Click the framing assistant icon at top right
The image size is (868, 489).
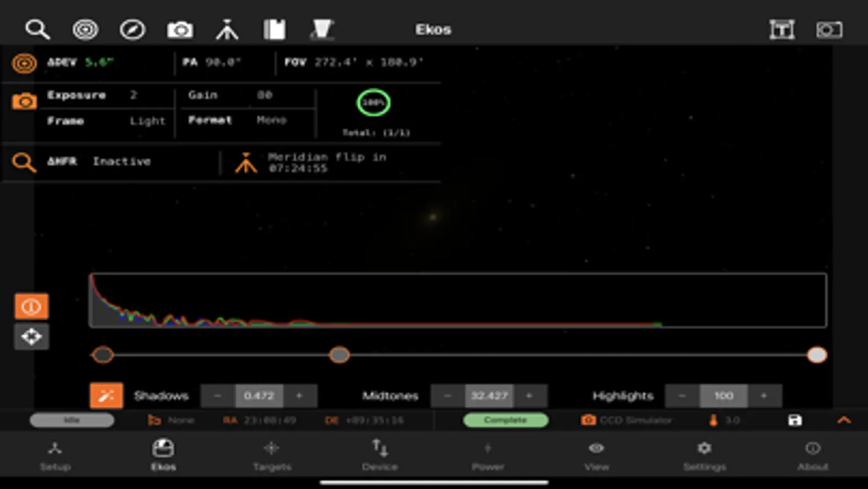pos(782,29)
